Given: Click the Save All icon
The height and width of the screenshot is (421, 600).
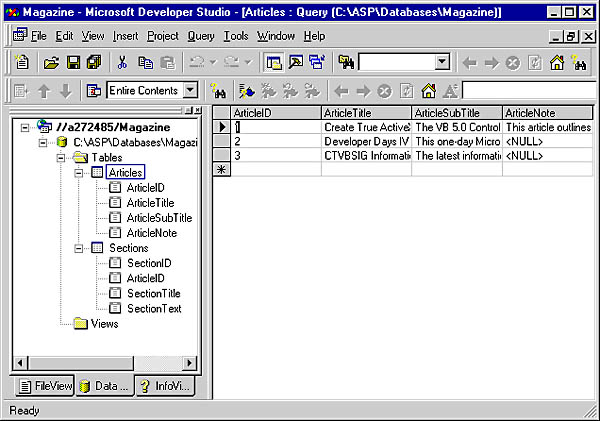Looking at the screenshot, I should tap(94, 62).
